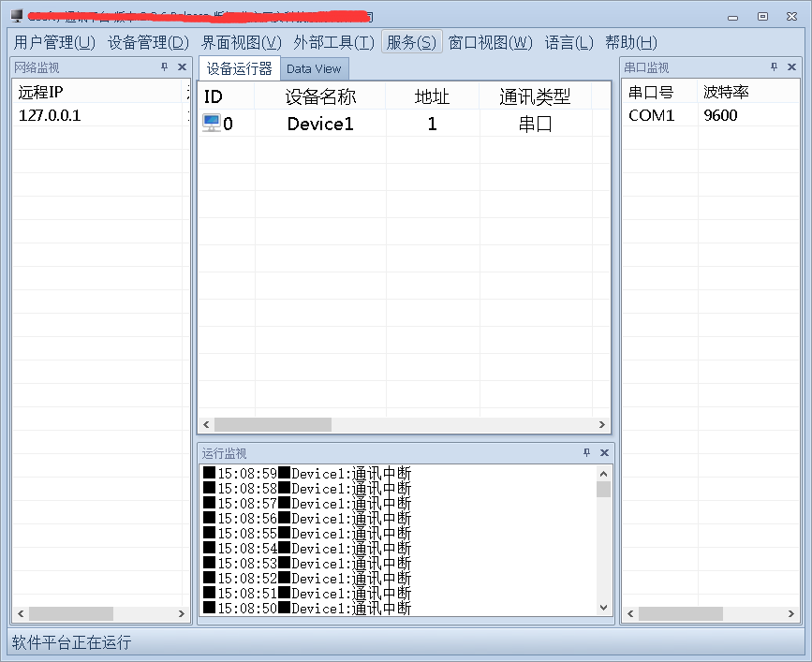Screen dimensions: 812x662
Task: Click device table horizontal scrollbar thumb
Action: coord(273,424)
